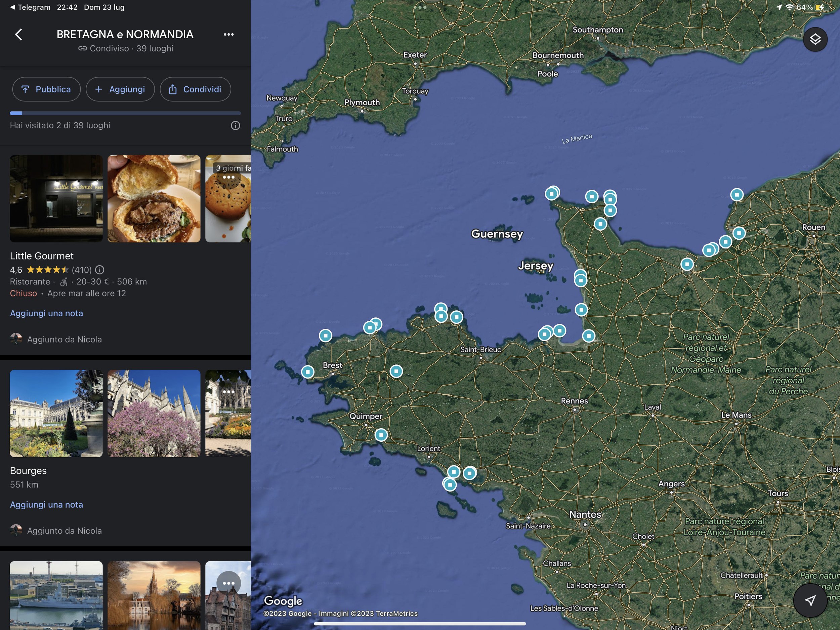This screenshot has width=840, height=630.
Task: Open Bourges photo with purple blossoms
Action: point(154,414)
